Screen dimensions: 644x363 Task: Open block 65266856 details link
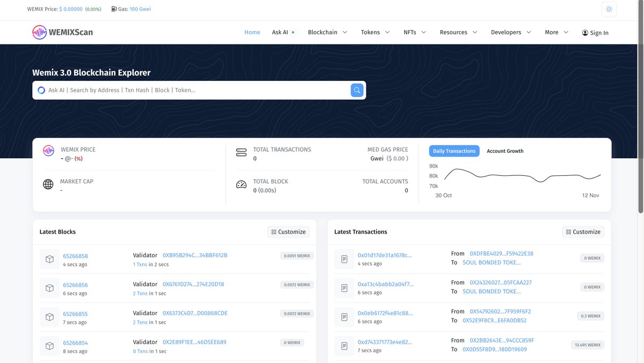click(75, 285)
